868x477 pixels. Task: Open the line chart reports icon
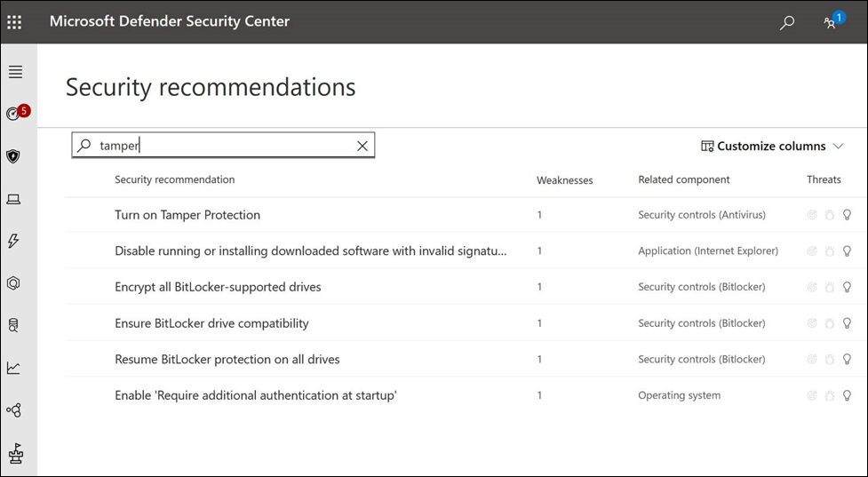tap(13, 368)
